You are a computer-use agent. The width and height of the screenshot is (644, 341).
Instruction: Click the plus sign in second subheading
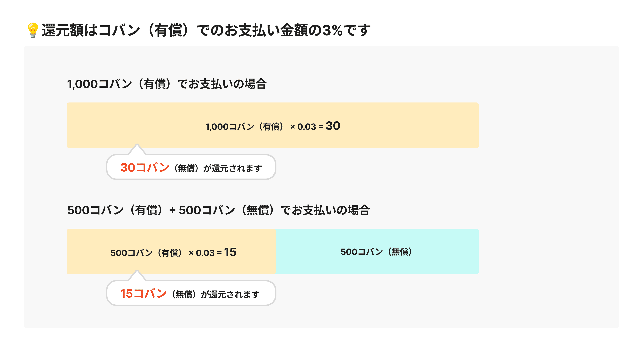[172, 210]
